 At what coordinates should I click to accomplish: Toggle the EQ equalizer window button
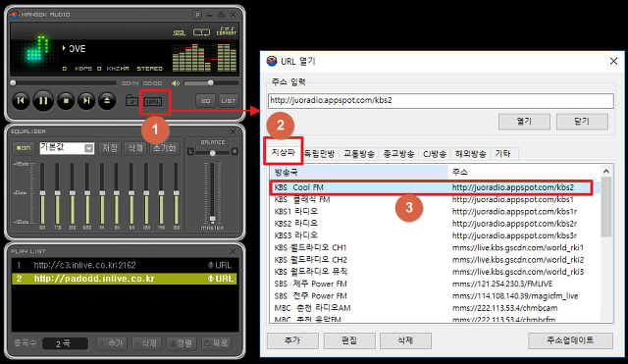click(x=206, y=101)
